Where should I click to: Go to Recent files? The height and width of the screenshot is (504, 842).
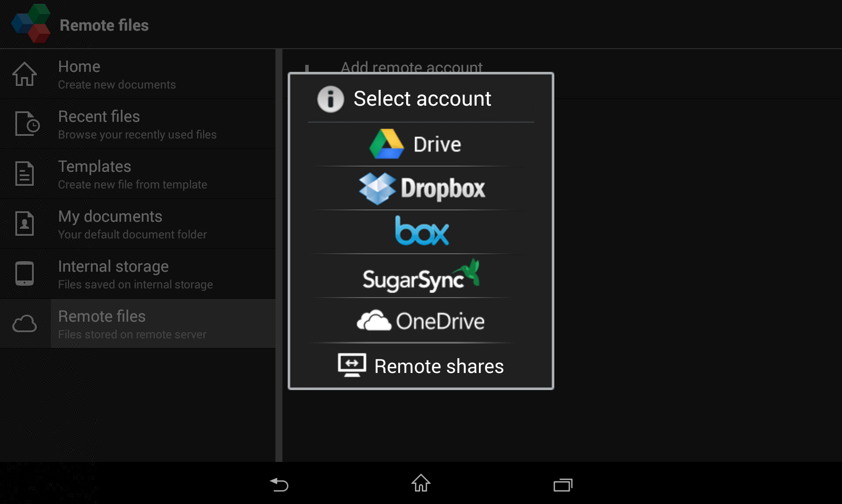(138, 124)
